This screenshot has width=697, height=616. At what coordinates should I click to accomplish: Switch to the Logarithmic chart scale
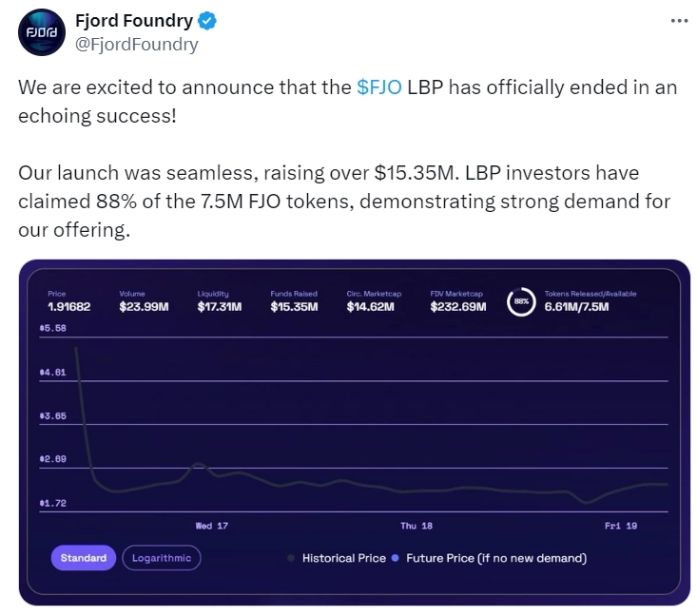162,558
